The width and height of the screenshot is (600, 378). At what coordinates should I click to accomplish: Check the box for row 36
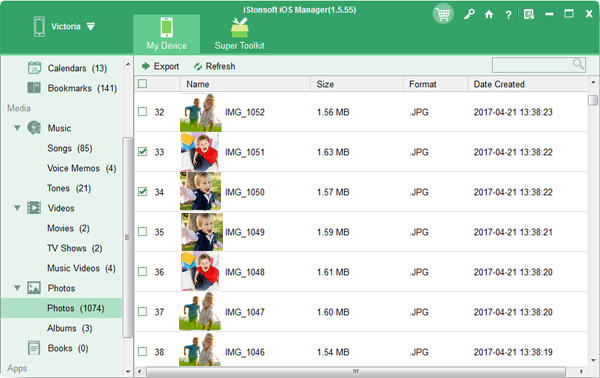(142, 272)
